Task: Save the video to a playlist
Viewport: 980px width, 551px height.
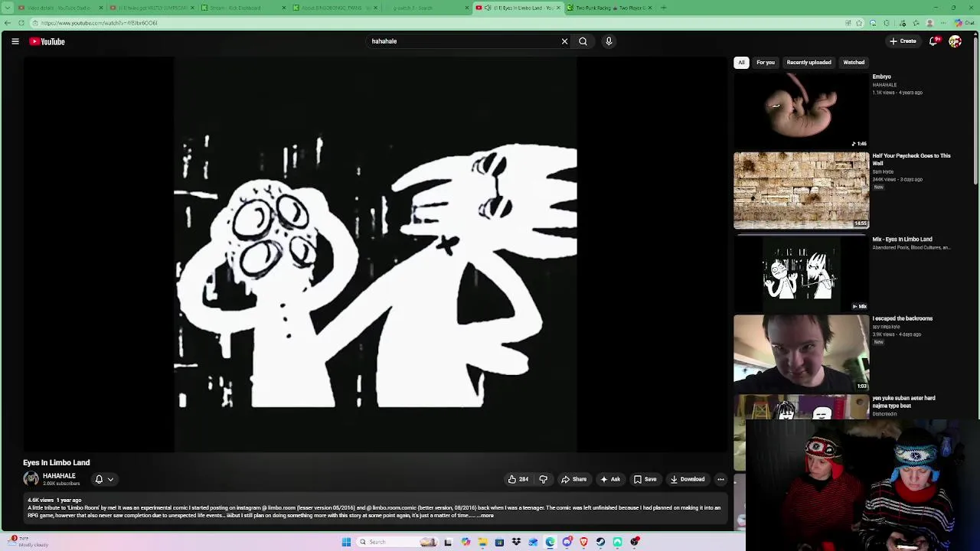Action: point(645,479)
